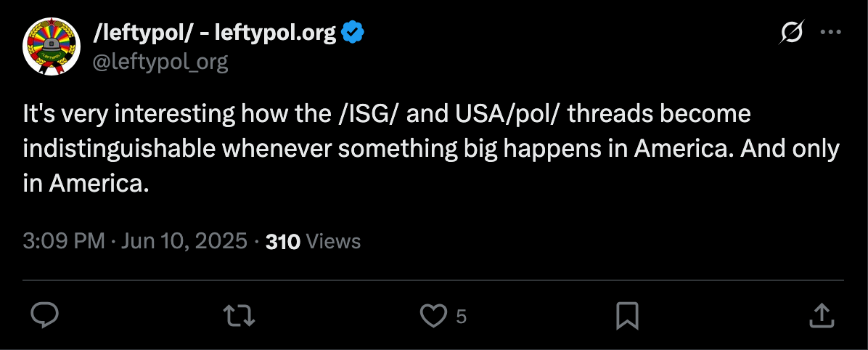Open the Grok explain-this-post icon

click(x=792, y=33)
